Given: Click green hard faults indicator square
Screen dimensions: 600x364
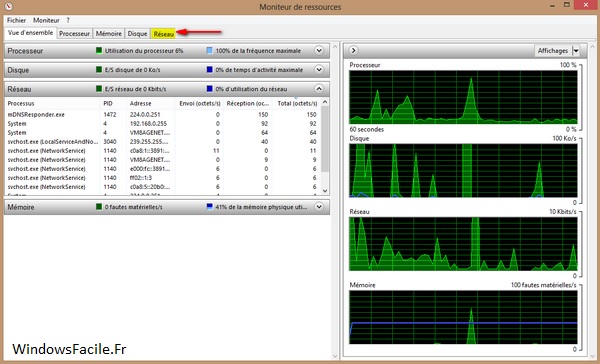Looking at the screenshot, I should [99, 207].
